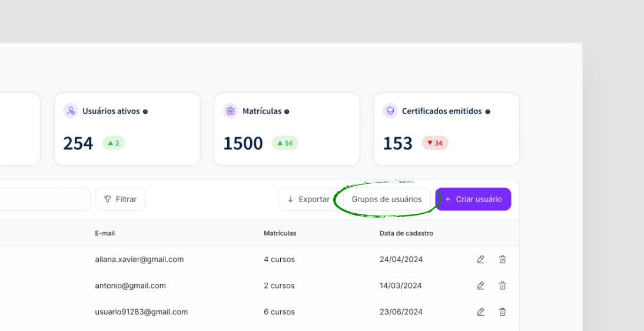
Task: Click date 14/03/2024
Action: coord(401,286)
